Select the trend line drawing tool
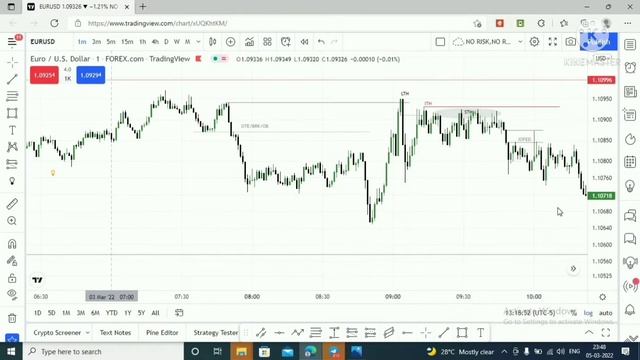The height and width of the screenshot is (360, 640). click(12, 79)
